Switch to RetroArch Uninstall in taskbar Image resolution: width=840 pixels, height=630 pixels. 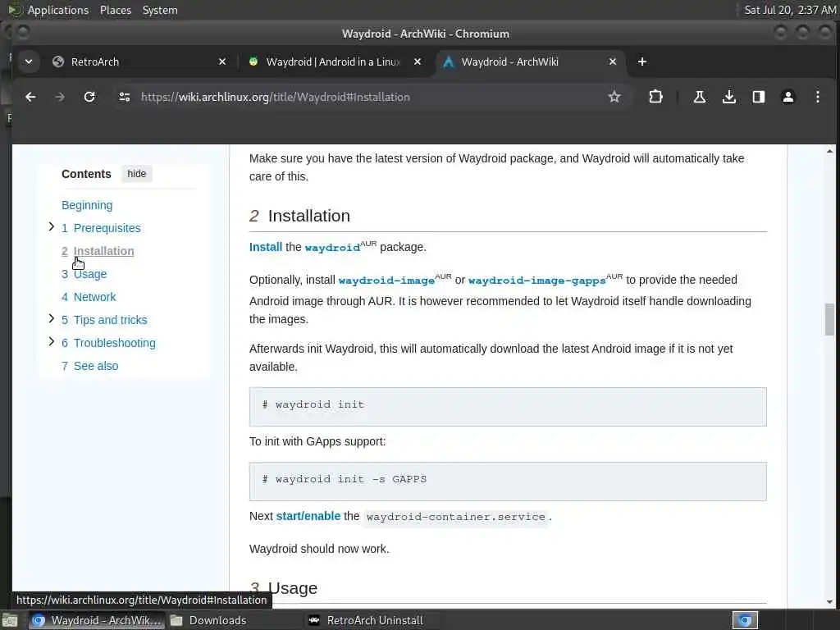point(367,620)
